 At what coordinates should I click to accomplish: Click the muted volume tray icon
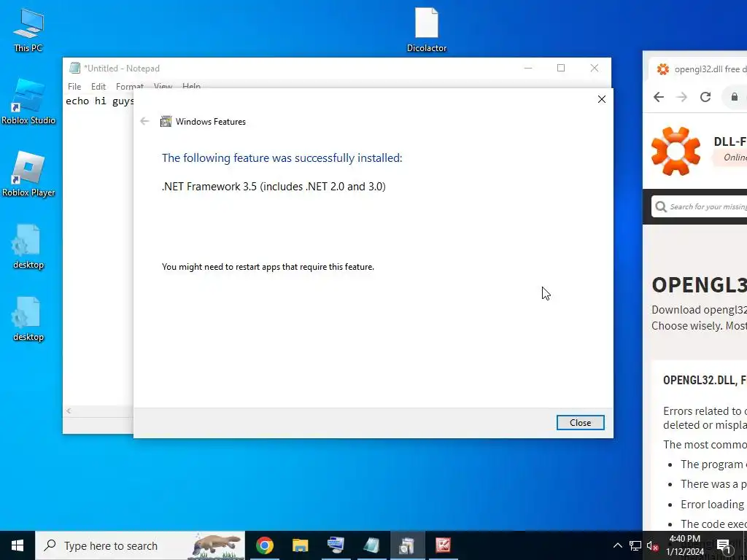pyautogui.click(x=652, y=545)
